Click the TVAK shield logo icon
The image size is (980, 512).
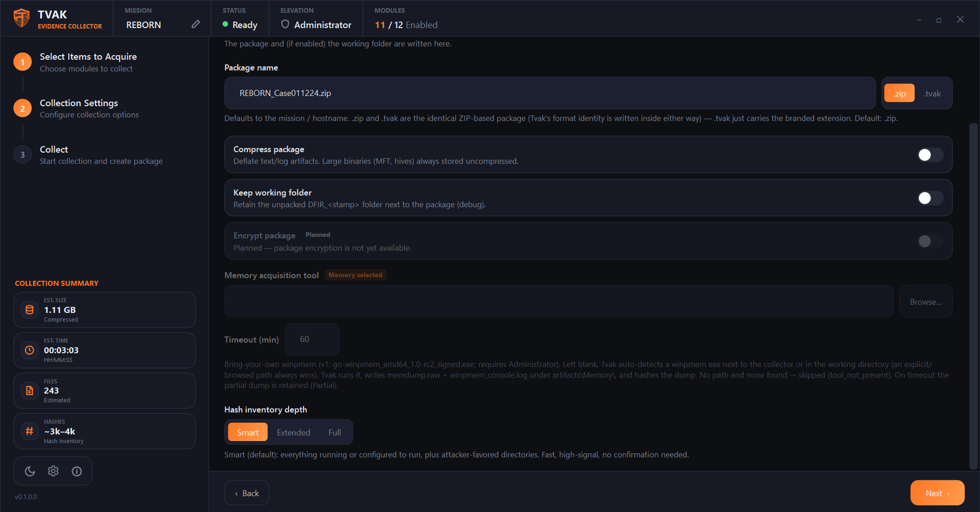click(x=21, y=18)
